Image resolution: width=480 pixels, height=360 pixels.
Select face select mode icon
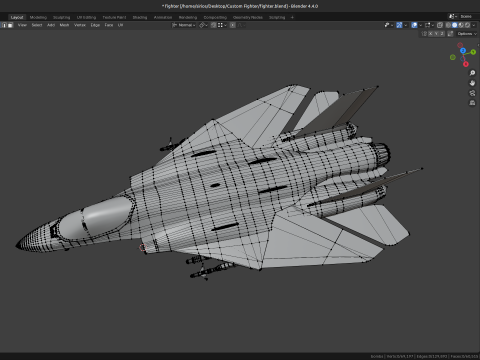[x=10, y=25]
